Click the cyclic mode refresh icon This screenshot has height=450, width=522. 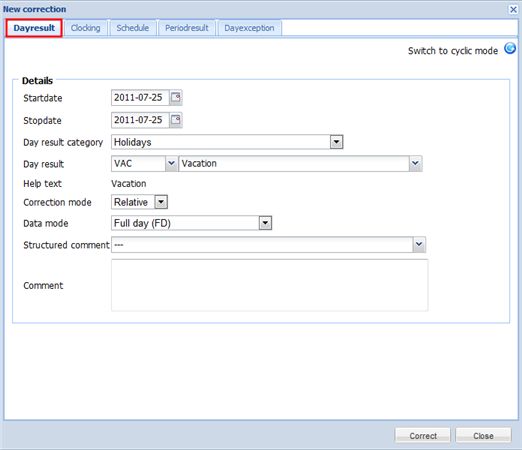click(x=510, y=49)
